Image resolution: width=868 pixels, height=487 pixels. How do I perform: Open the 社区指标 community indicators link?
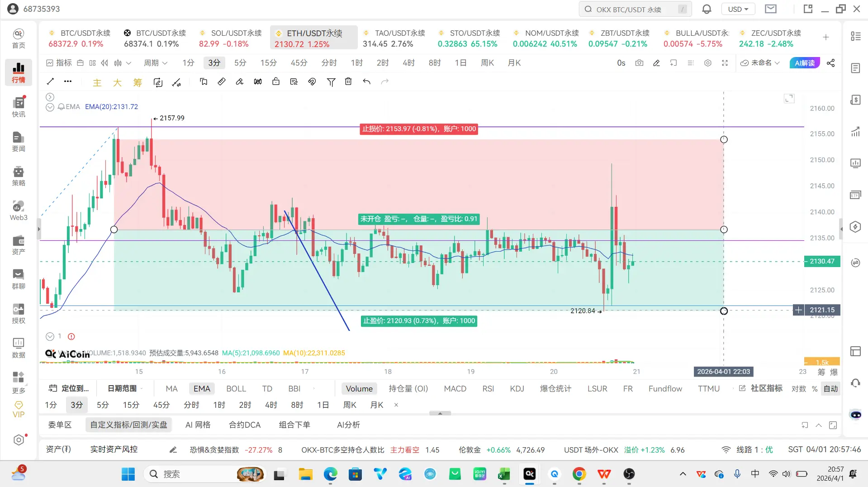coord(761,388)
